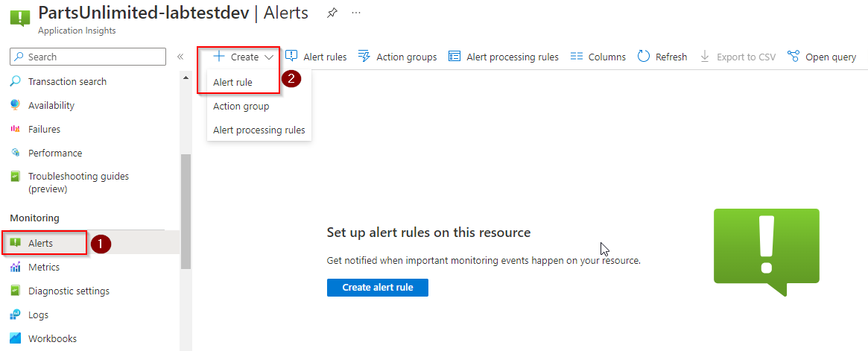Open Workbooks from sidebar

pyautogui.click(x=53, y=338)
